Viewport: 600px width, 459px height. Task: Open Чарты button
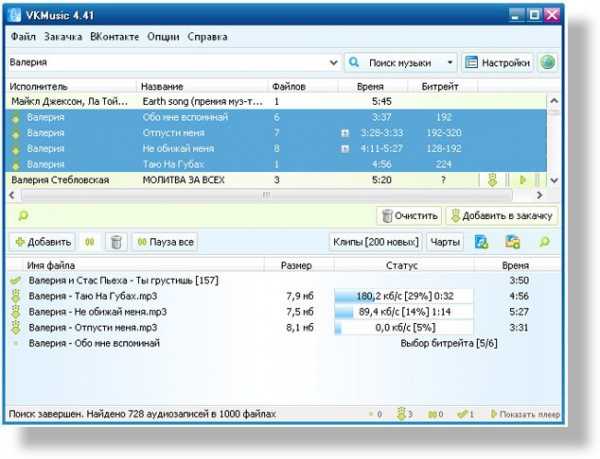(x=445, y=242)
